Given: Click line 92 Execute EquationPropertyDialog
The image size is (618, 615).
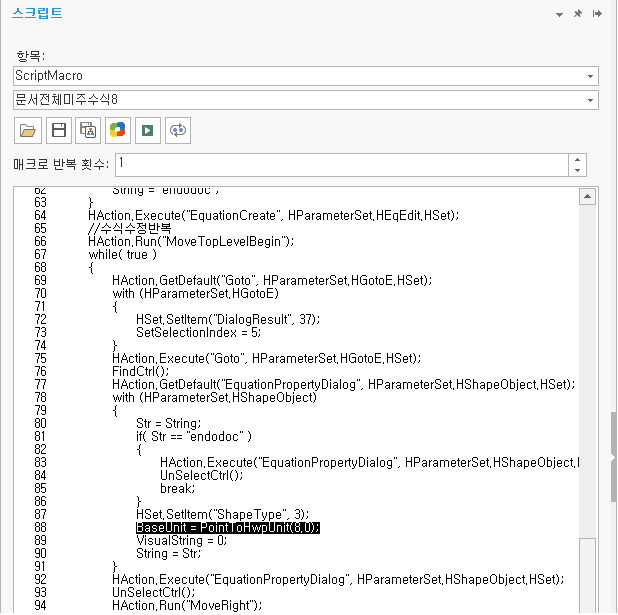Looking at the screenshot, I should [x=338, y=580].
